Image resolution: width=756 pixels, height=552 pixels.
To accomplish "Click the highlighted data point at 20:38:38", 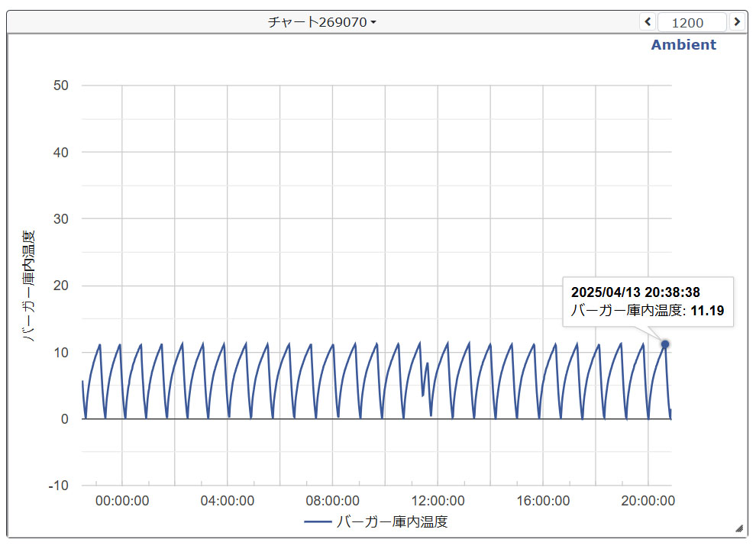I will (x=665, y=344).
